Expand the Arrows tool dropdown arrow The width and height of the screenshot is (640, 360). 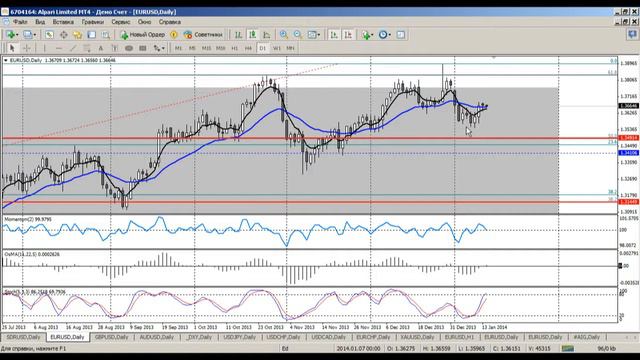[x=163, y=48]
